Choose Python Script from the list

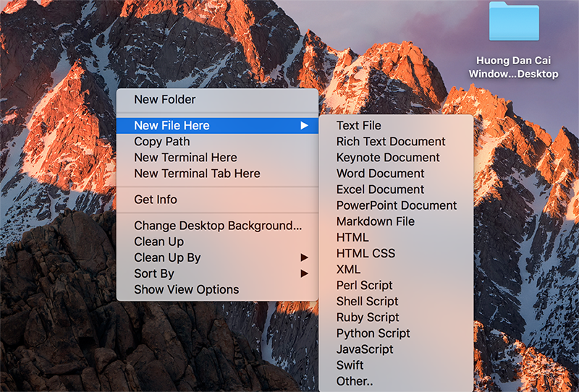tap(373, 333)
